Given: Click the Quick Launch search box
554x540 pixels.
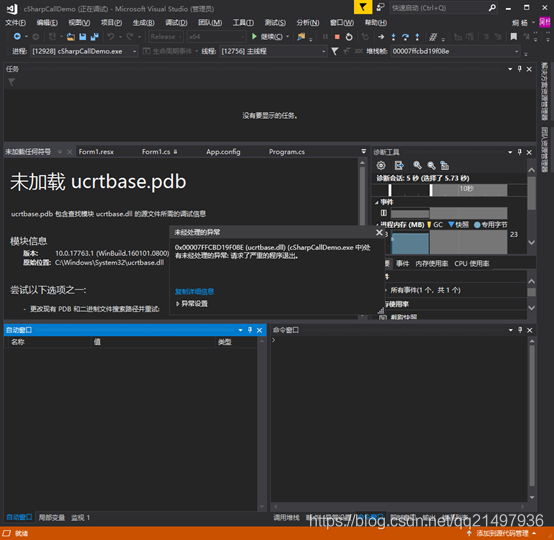Looking at the screenshot, I should (x=444, y=8).
